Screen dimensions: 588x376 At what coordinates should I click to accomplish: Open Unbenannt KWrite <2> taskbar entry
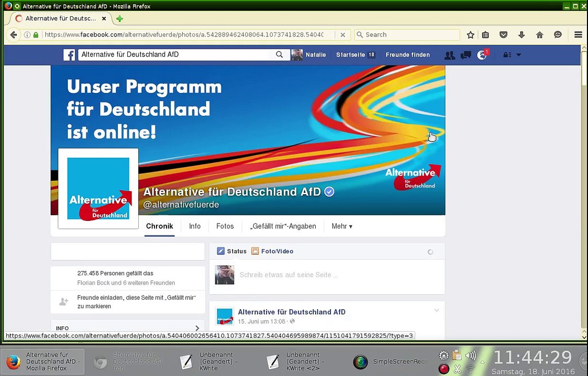(x=302, y=361)
